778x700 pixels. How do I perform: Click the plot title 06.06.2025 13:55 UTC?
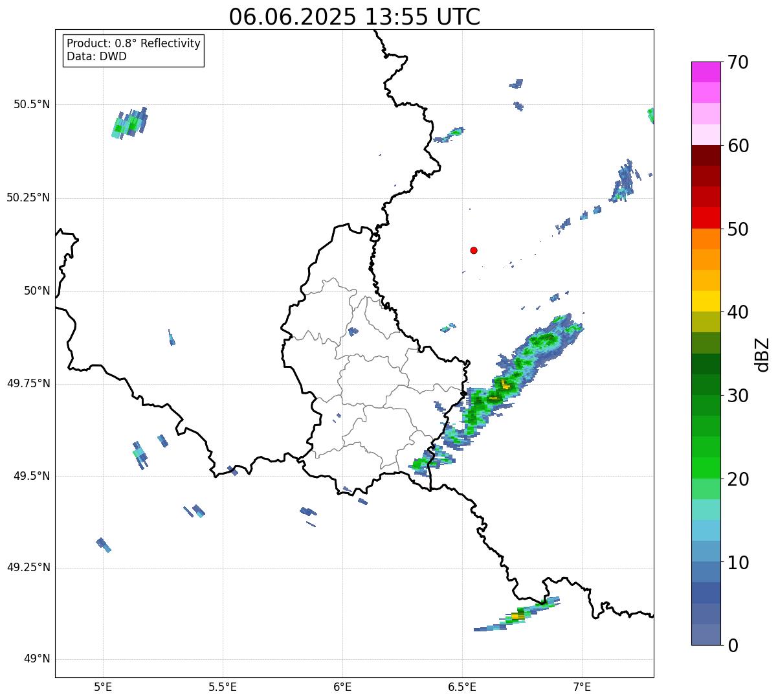355,17
